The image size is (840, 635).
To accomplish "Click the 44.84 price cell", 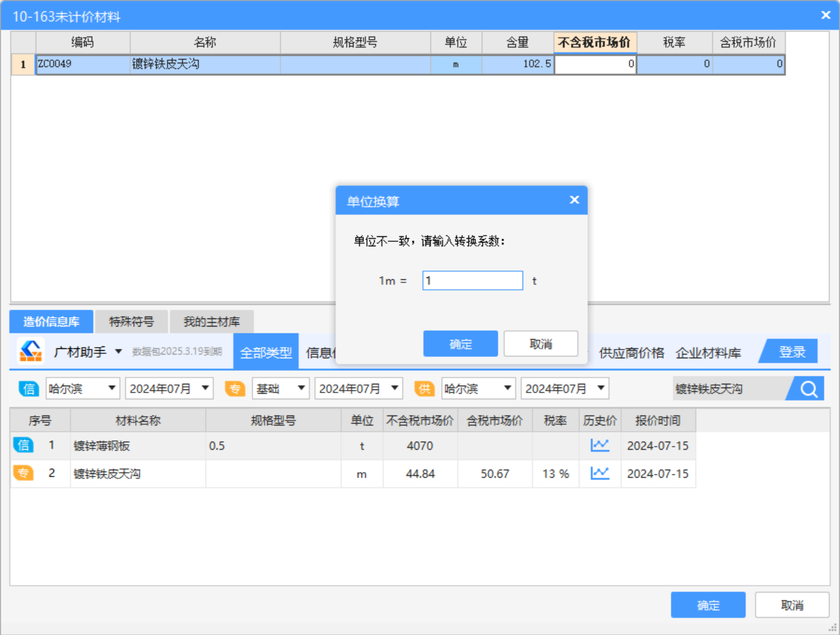I will [x=420, y=474].
